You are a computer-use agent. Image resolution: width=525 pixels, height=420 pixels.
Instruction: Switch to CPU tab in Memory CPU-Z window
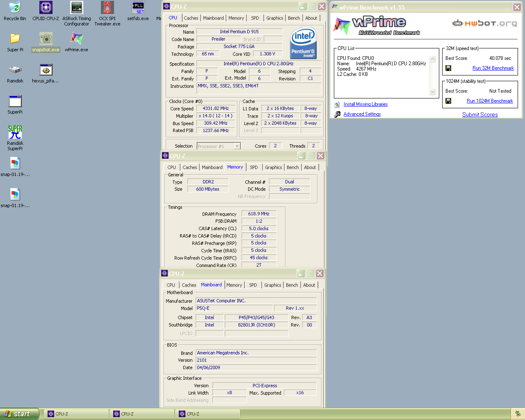(171, 167)
